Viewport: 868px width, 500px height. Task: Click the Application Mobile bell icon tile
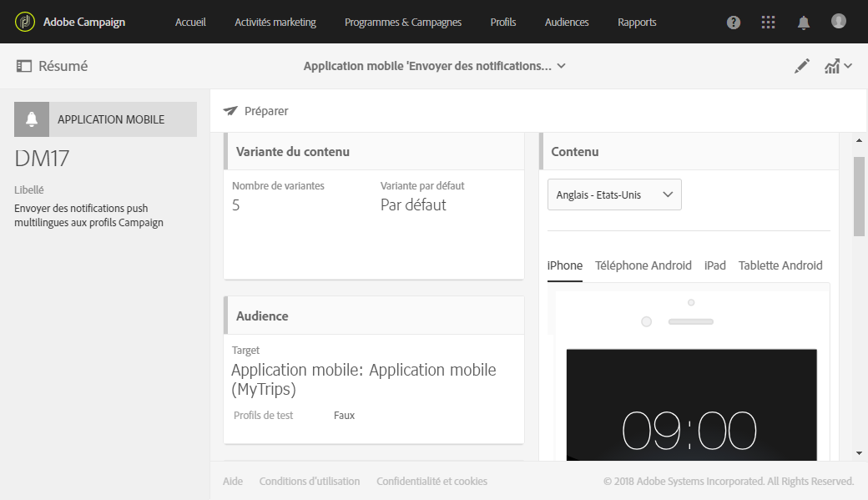32,119
